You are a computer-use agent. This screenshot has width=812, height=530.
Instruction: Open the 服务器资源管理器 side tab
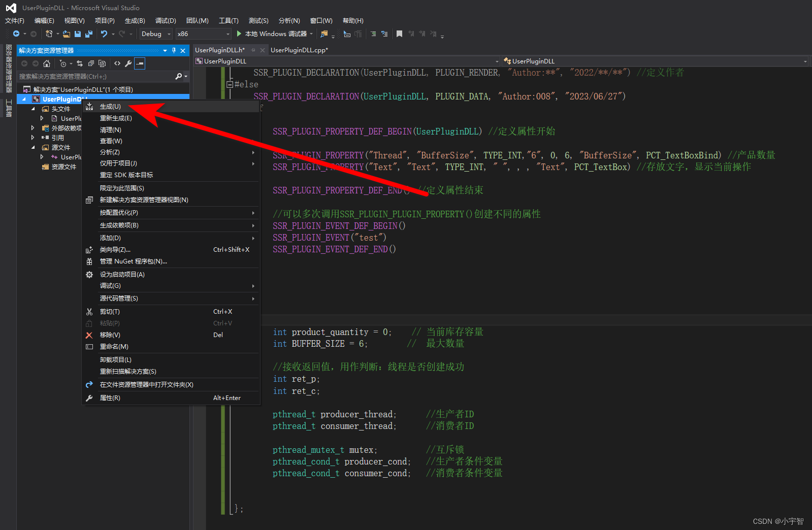(9, 69)
